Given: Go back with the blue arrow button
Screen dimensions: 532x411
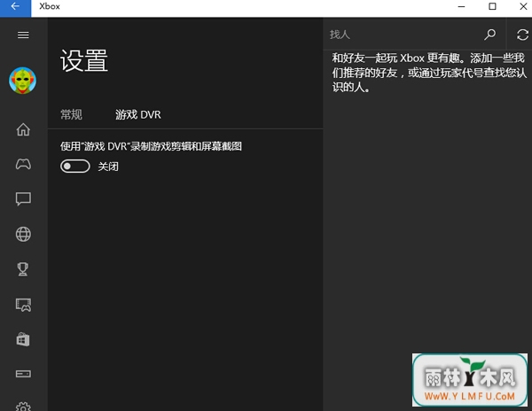Looking at the screenshot, I should click(15, 8).
